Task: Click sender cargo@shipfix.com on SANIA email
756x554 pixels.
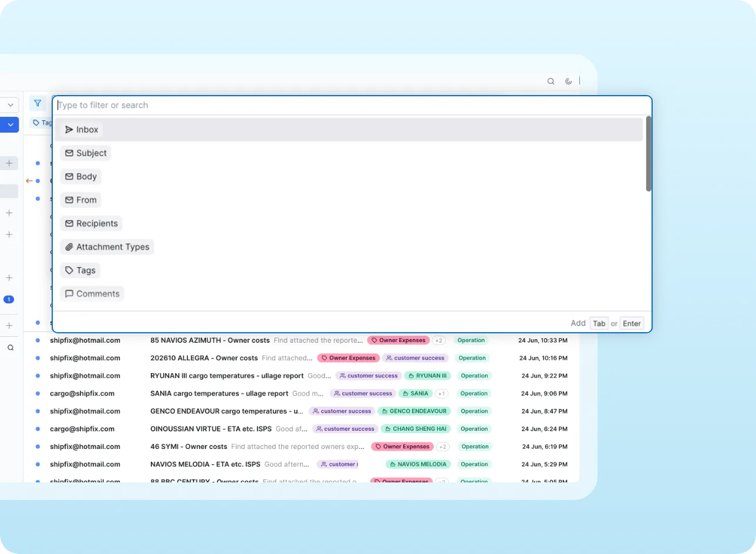Action: 82,393
